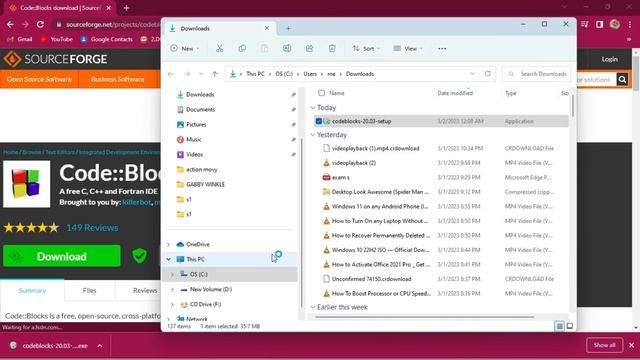640x360 pixels.
Task: Click the green shield security icon
Action: 140,256
